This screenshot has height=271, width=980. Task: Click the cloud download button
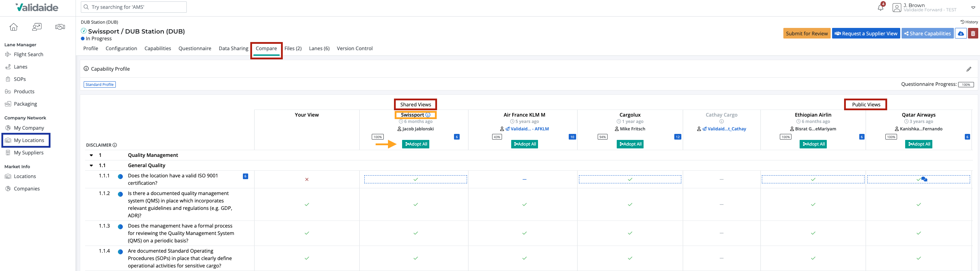(961, 34)
